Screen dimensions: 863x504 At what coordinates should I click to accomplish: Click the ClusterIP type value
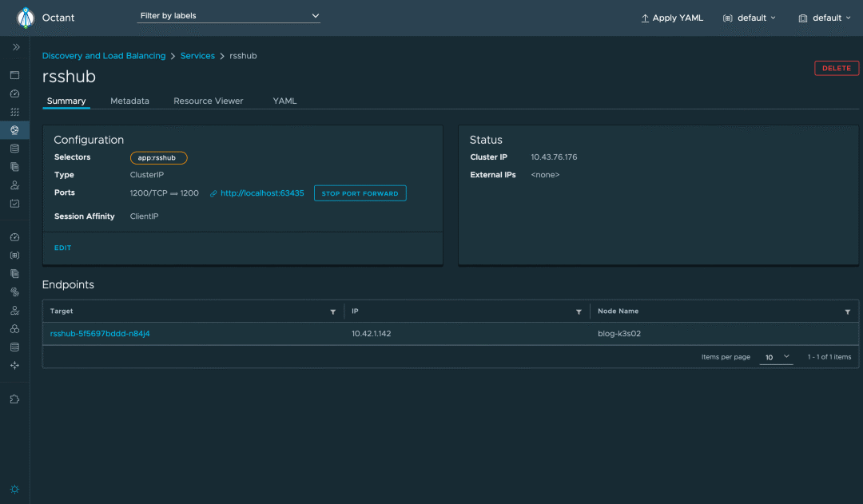point(147,174)
